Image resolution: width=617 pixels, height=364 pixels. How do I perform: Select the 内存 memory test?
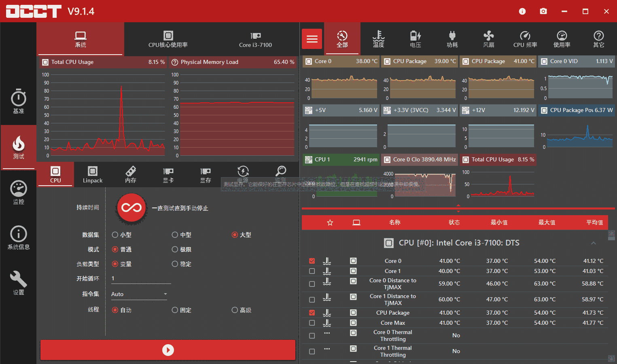coord(130,175)
